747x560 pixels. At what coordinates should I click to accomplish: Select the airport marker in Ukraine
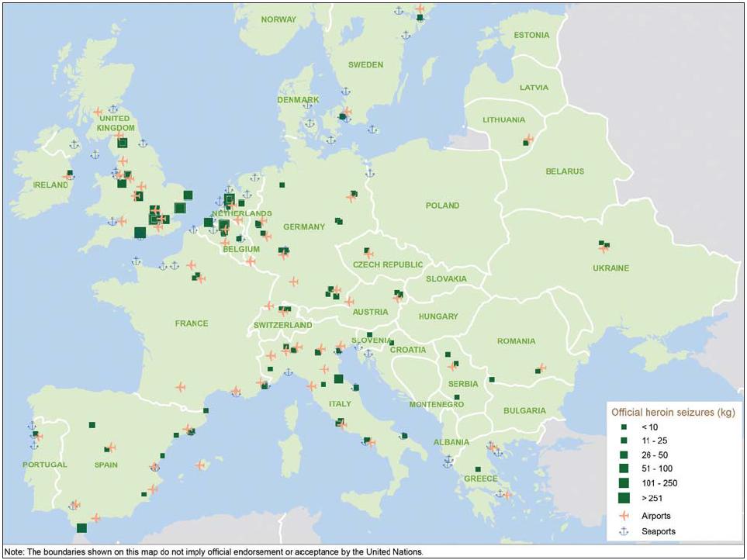(603, 247)
